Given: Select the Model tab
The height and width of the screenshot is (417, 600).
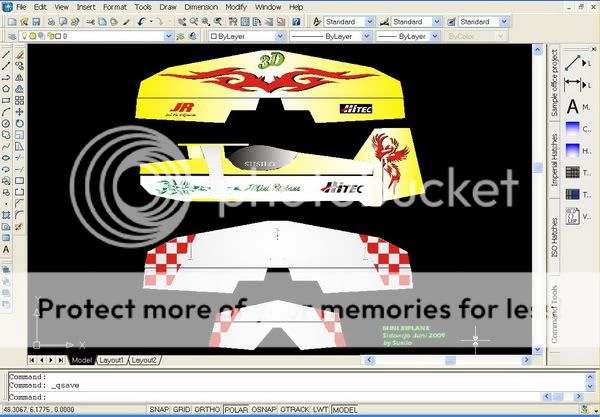Looking at the screenshot, I should [82, 360].
